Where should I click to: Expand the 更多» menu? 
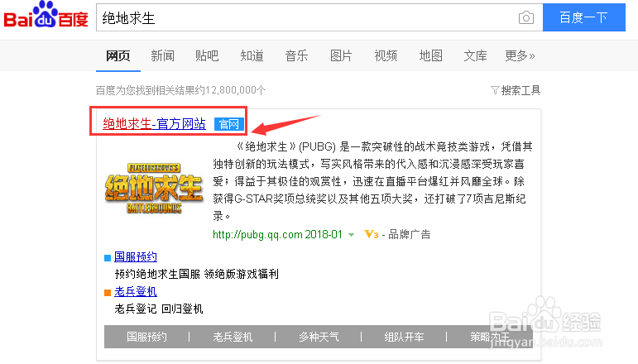point(520,55)
